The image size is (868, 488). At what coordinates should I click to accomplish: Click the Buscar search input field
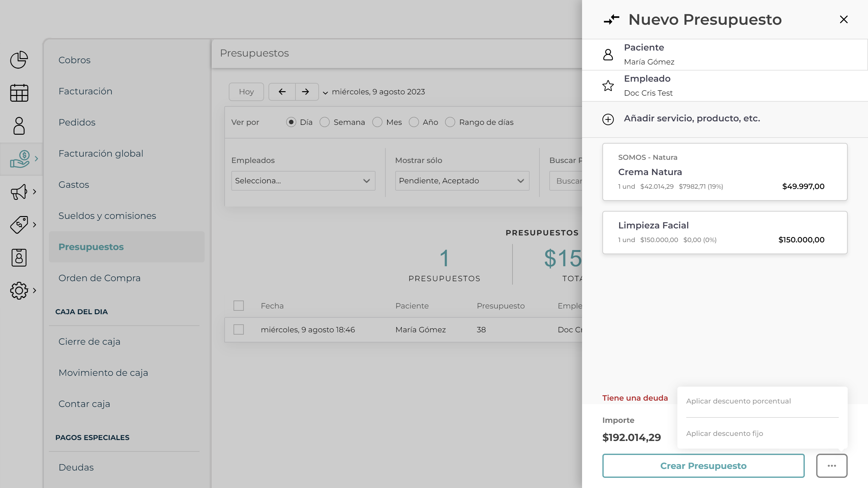pyautogui.click(x=566, y=181)
